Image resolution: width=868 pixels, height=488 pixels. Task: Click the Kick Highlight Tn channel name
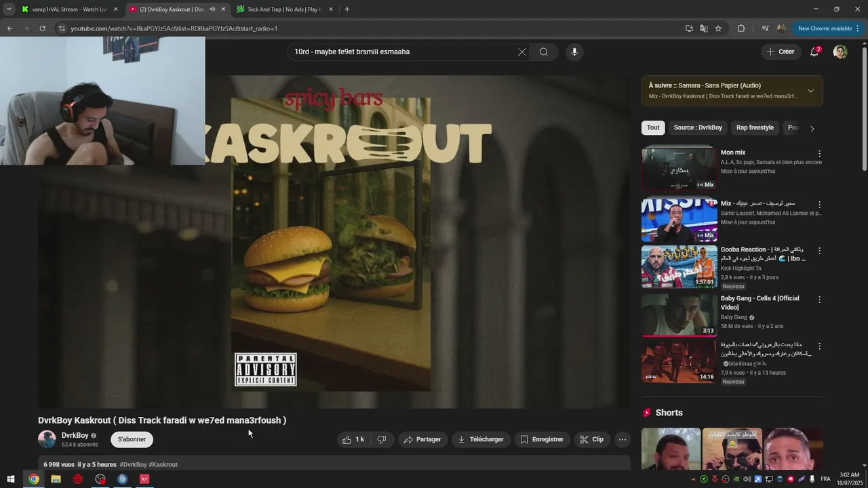tap(741, 268)
